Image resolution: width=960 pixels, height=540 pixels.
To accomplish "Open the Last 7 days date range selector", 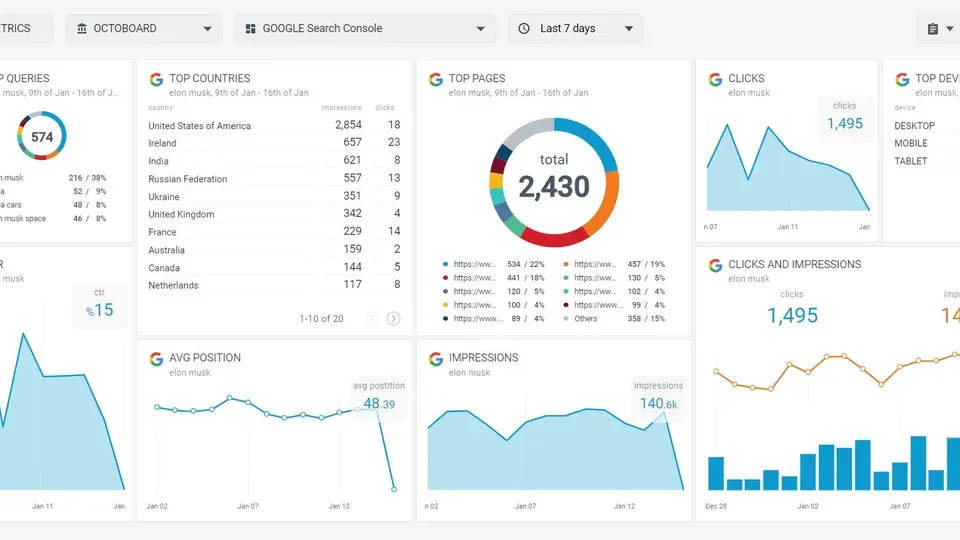I will point(576,28).
